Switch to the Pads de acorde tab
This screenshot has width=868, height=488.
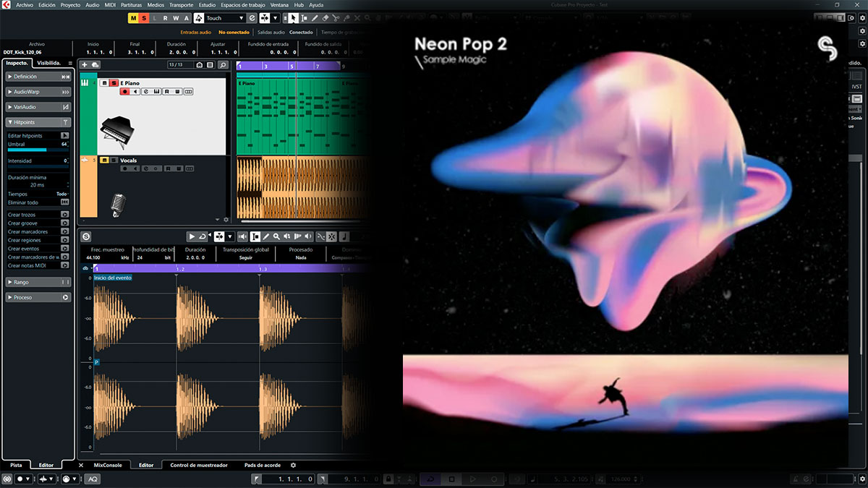[x=261, y=465]
